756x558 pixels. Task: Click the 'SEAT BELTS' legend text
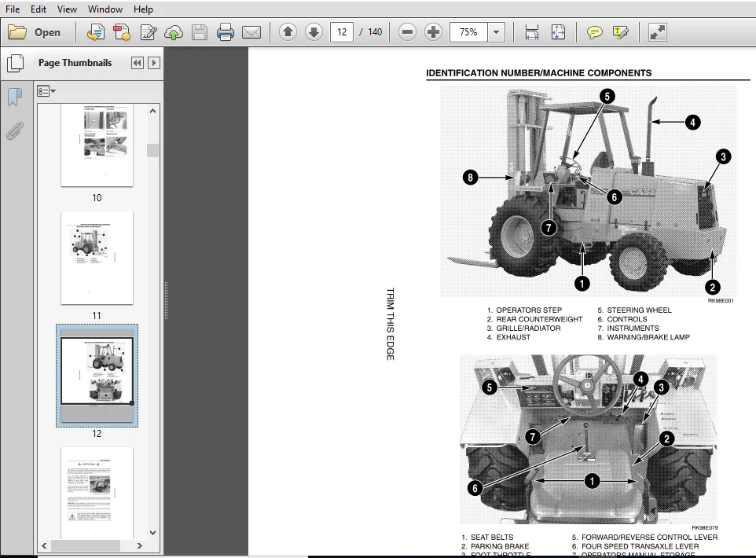coord(492,538)
